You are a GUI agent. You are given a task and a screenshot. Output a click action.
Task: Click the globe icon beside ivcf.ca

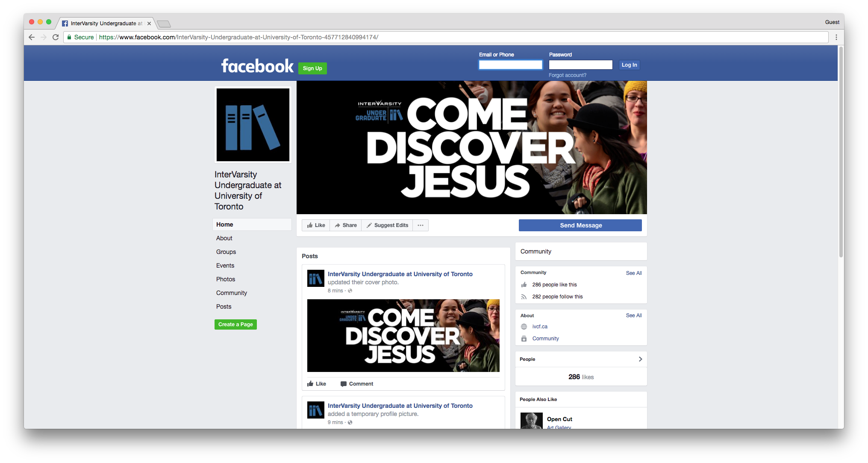point(524,327)
